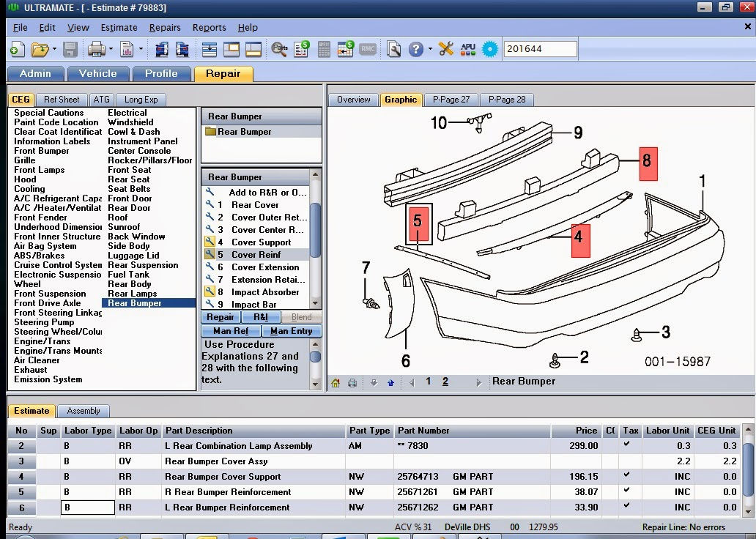Toggle Tax checkmark for L Rear Combination Lamp

[x=626, y=444]
